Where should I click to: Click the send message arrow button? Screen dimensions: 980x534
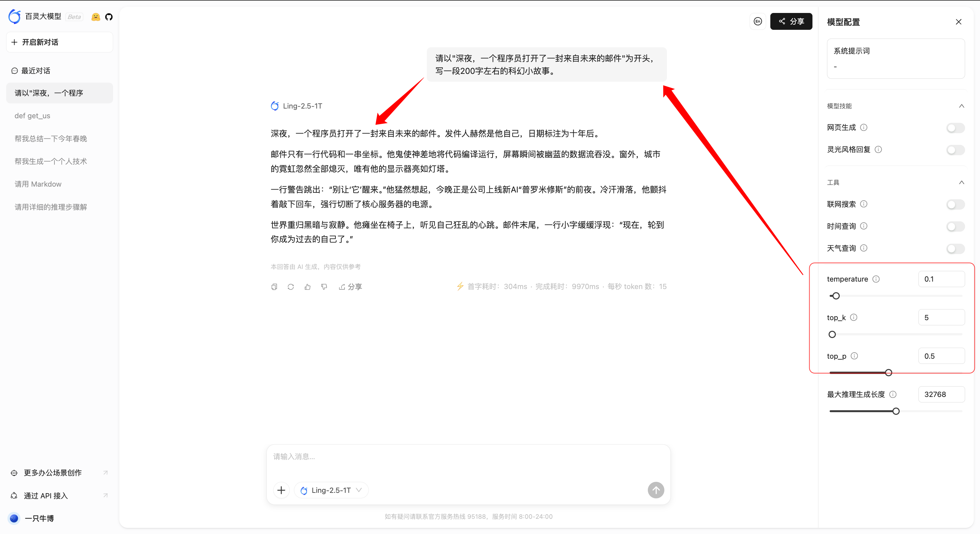click(x=656, y=490)
